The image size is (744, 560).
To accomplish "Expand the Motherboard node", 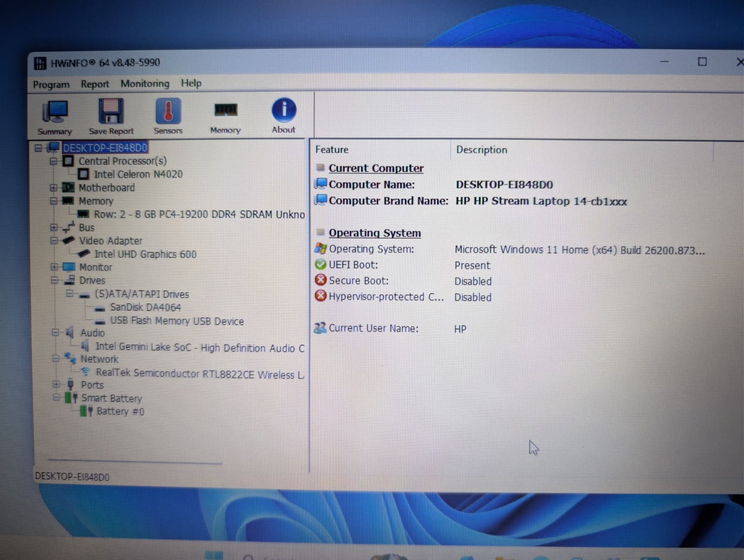I will (53, 188).
